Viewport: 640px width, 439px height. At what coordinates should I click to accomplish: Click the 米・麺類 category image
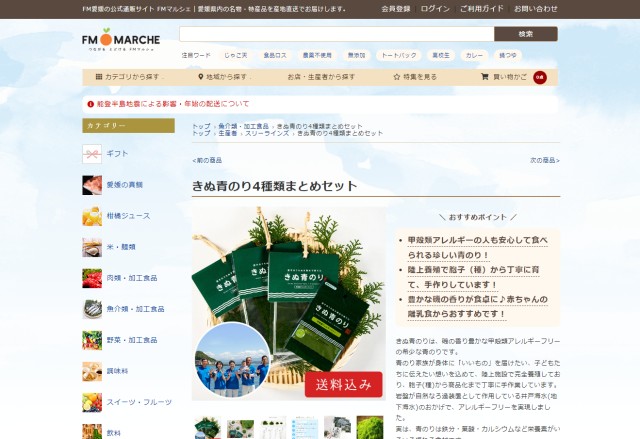(x=92, y=247)
